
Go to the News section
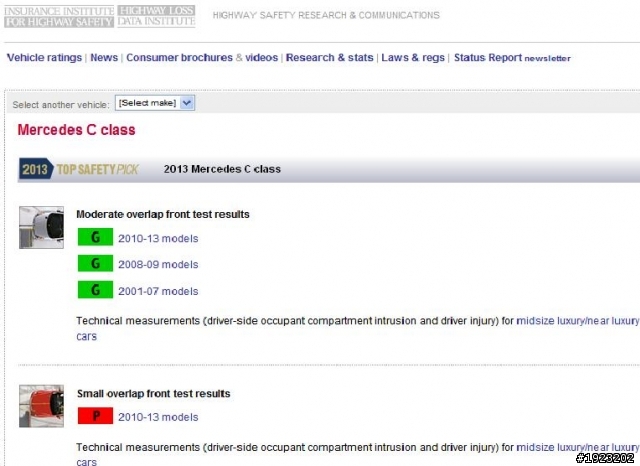(104, 58)
